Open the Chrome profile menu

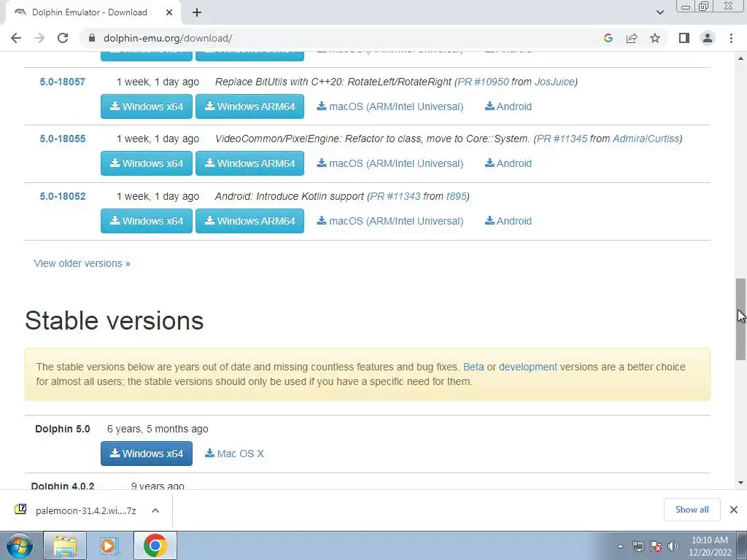click(x=708, y=38)
